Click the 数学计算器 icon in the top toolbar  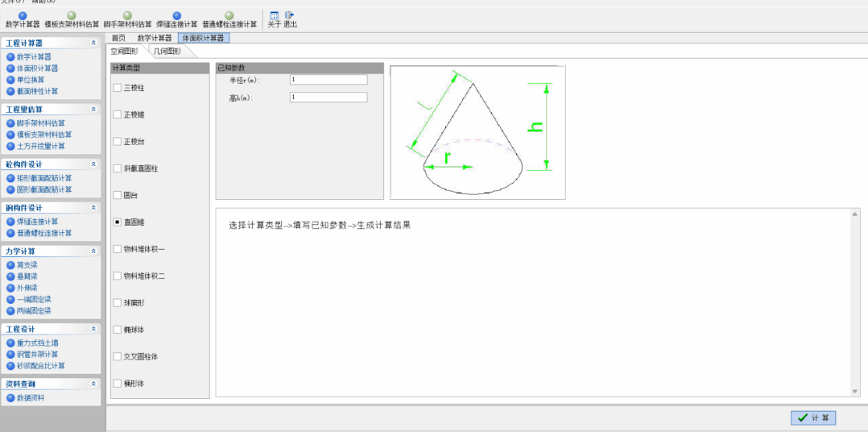(23, 15)
